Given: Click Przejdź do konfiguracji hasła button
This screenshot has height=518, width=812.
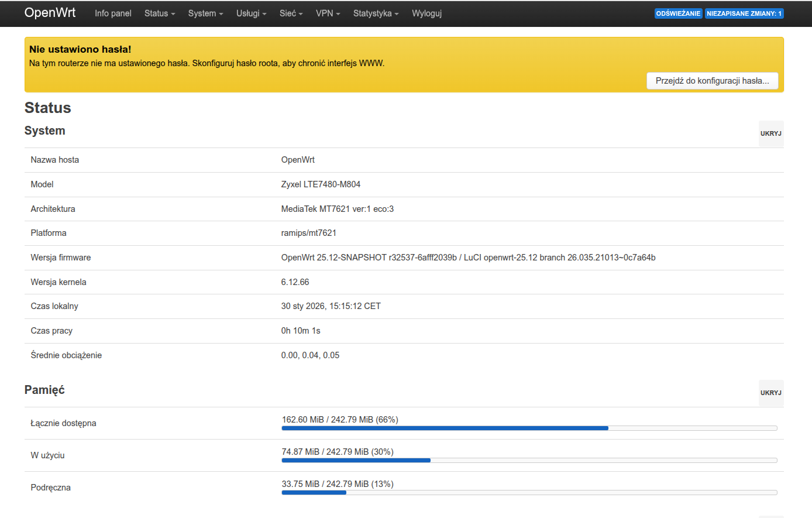Looking at the screenshot, I should tap(712, 81).
